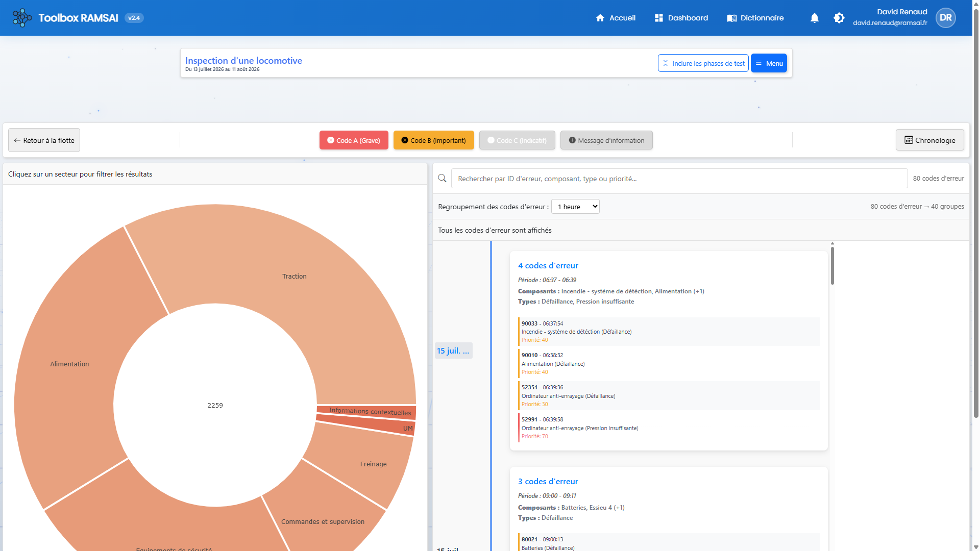Select error code 90010 entry
The height and width of the screenshot is (551, 980).
(x=669, y=364)
